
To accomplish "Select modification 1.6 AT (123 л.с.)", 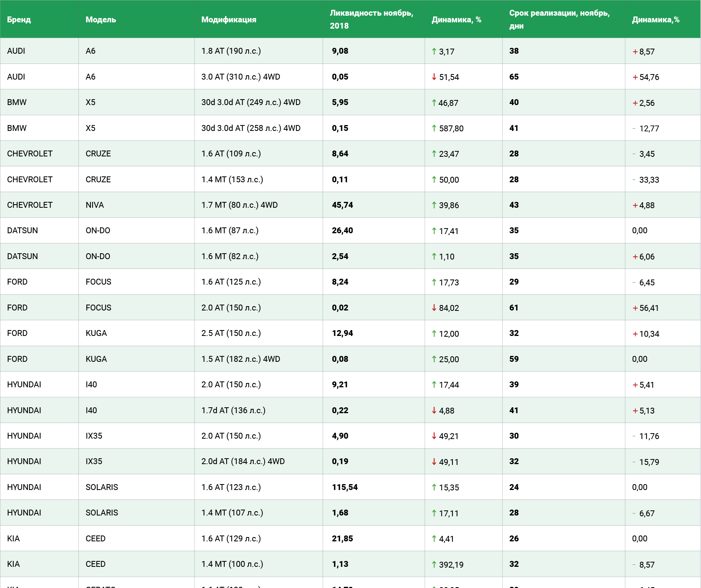I will point(231,487).
